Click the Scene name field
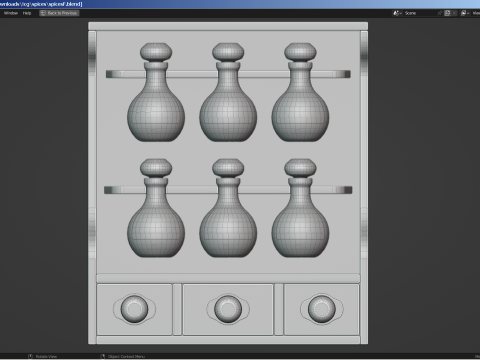Screen dimensions: 480x360 point(419,13)
